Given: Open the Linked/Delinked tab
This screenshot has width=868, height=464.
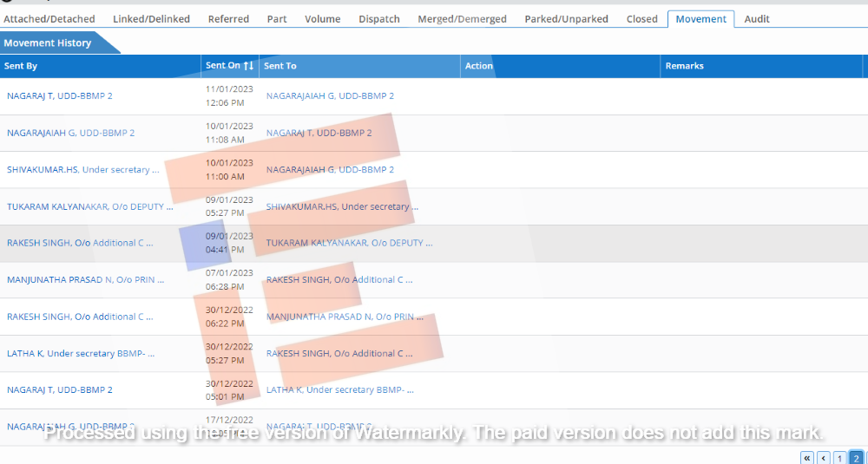Looking at the screenshot, I should (151, 19).
